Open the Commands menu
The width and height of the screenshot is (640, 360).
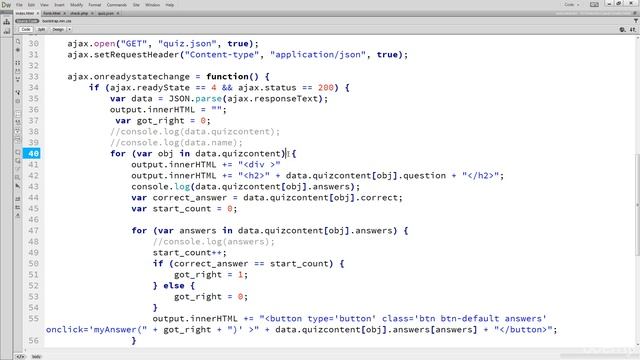[x=117, y=5]
